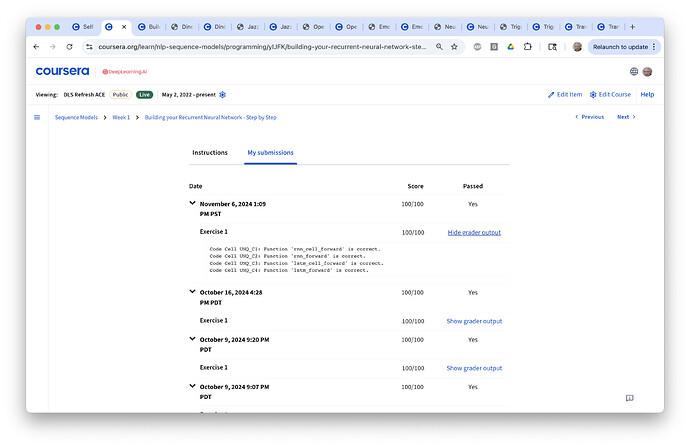Bookmark this page with the star icon
Image resolution: width=690 pixels, height=446 pixels.
pos(454,47)
